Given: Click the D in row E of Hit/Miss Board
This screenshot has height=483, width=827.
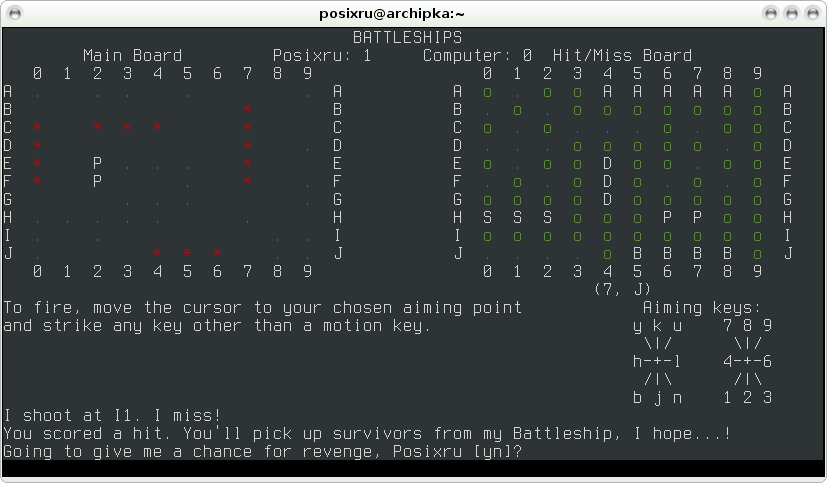Looking at the screenshot, I should click(607, 163).
